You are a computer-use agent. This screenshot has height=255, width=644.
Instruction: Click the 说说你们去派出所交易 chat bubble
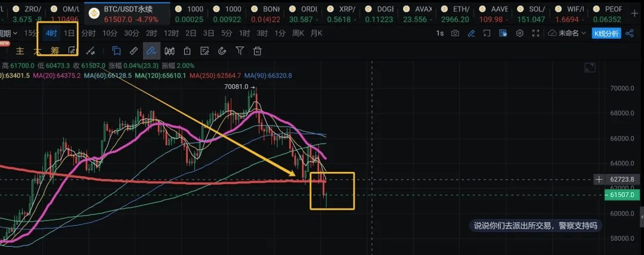(x=535, y=225)
